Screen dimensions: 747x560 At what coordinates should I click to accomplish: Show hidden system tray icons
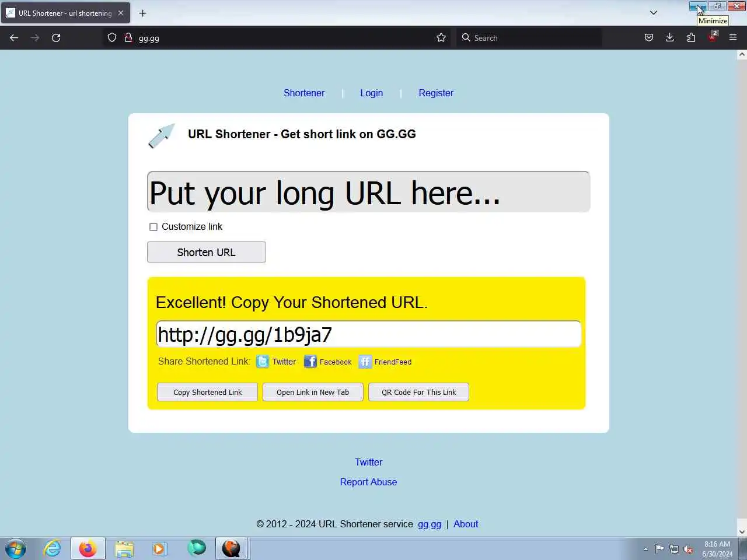(645, 549)
